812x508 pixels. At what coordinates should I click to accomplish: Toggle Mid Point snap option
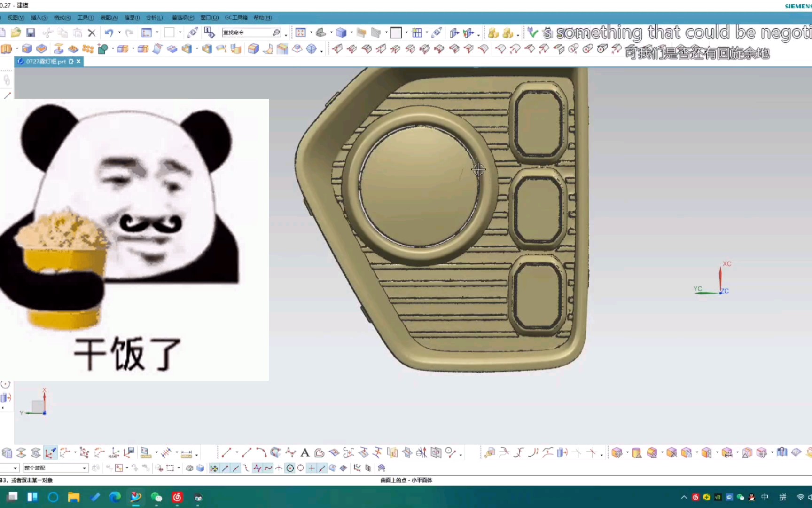(x=235, y=468)
